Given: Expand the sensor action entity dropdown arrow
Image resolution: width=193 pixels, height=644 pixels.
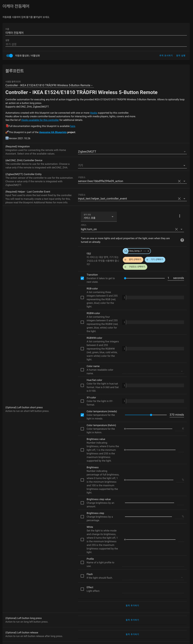Looking at the screenshot, I should [x=184, y=181].
